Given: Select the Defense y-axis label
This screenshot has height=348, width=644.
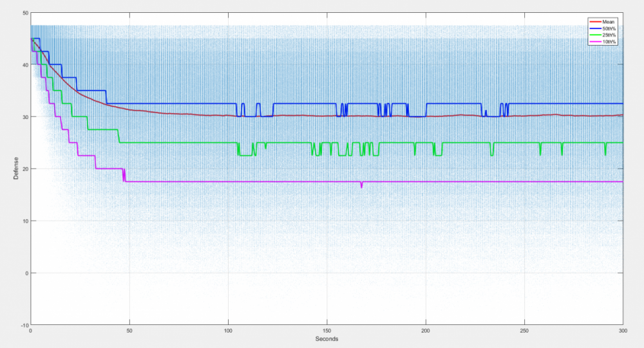Looking at the screenshot, I should (x=16, y=169).
